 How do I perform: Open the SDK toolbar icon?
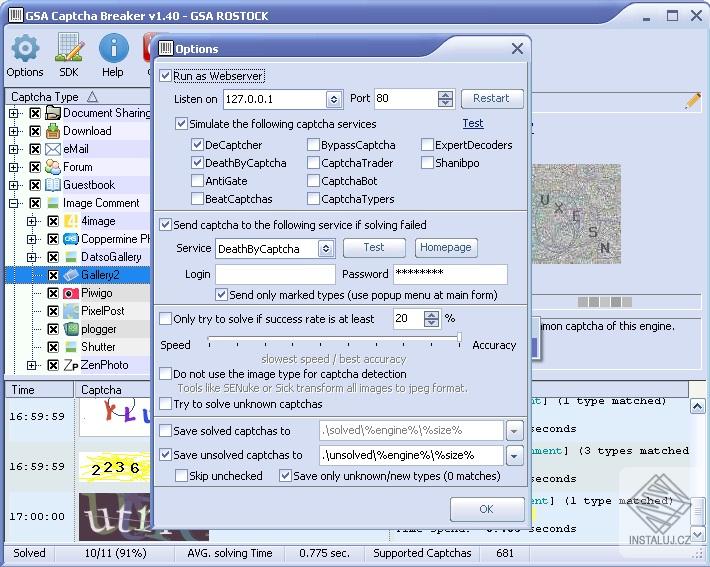69,47
